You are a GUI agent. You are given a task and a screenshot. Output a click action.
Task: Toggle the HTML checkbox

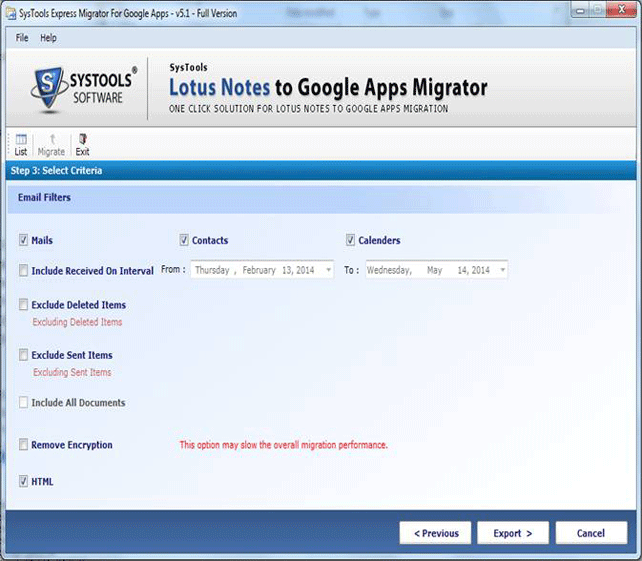click(23, 482)
